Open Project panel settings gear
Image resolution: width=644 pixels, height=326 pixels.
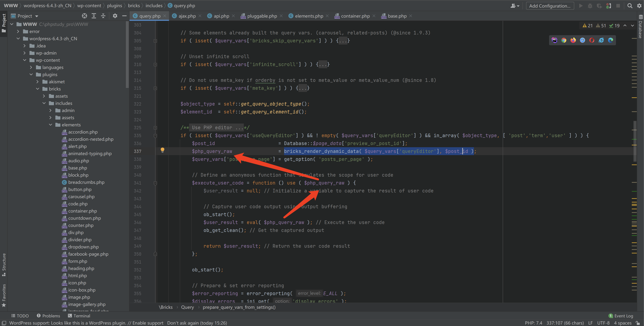coord(115,16)
